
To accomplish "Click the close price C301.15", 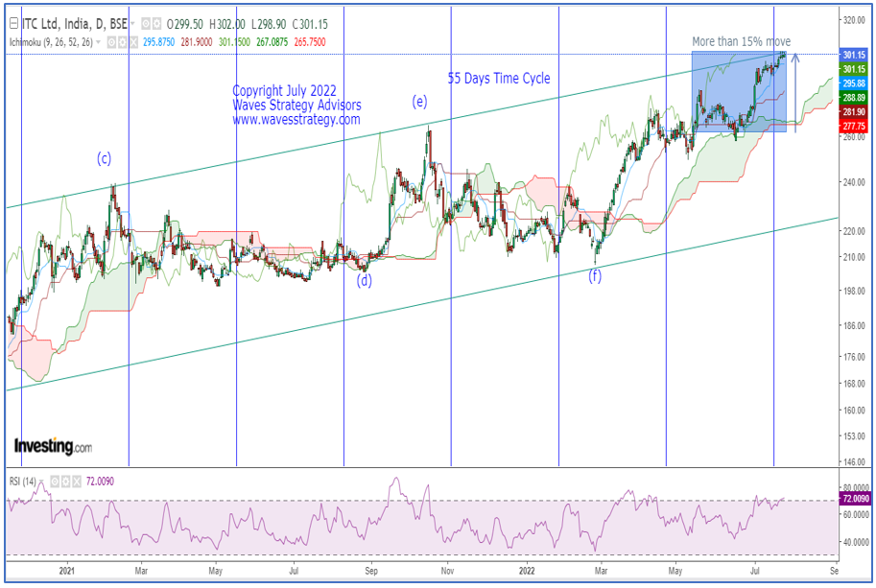I will click(x=310, y=24).
